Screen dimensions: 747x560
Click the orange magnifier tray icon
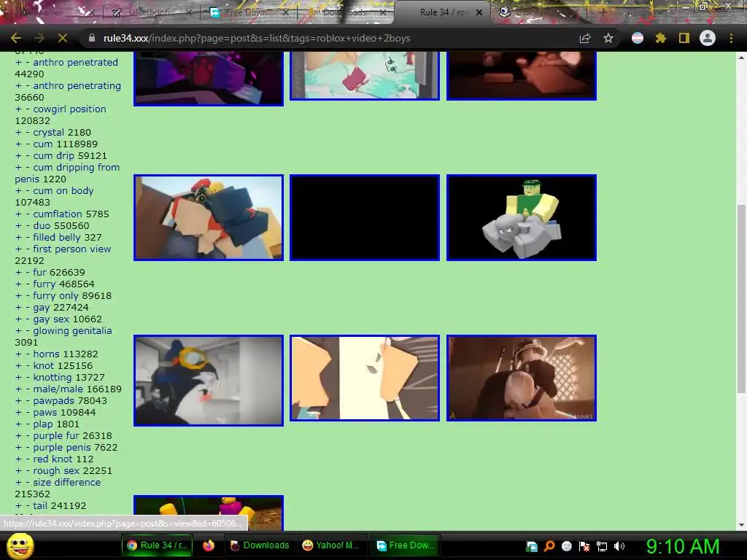pos(549,546)
